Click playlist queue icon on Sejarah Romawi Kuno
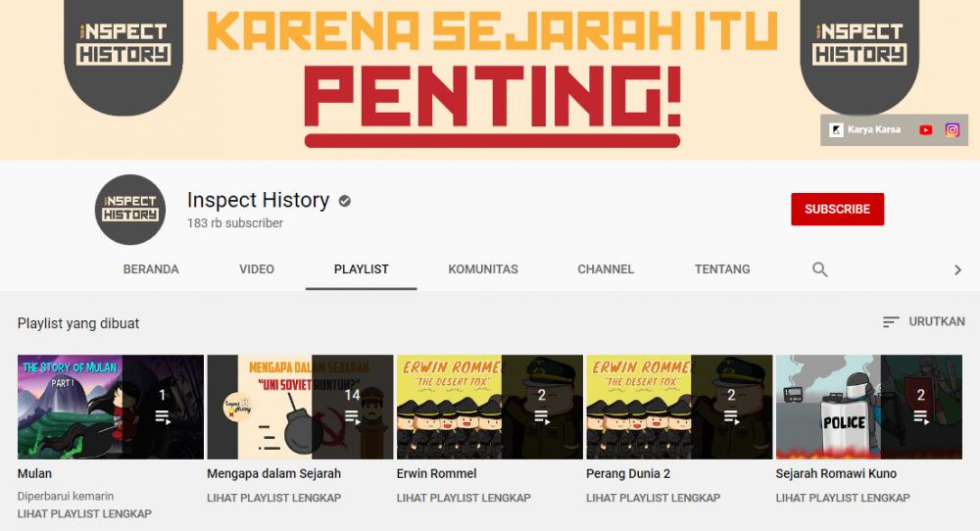Viewport: 980px width, 531px height. click(920, 416)
